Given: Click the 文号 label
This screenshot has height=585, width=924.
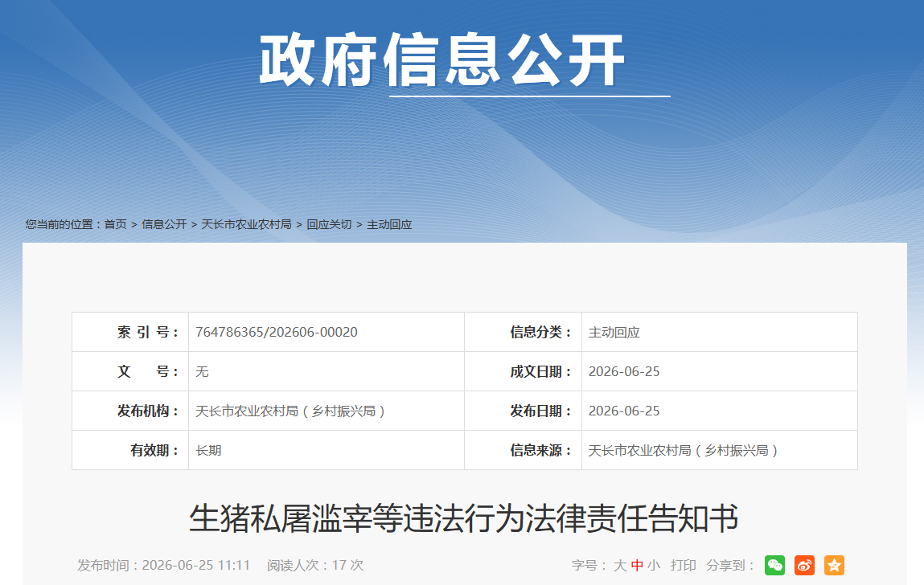Looking at the screenshot, I should click(x=148, y=372).
